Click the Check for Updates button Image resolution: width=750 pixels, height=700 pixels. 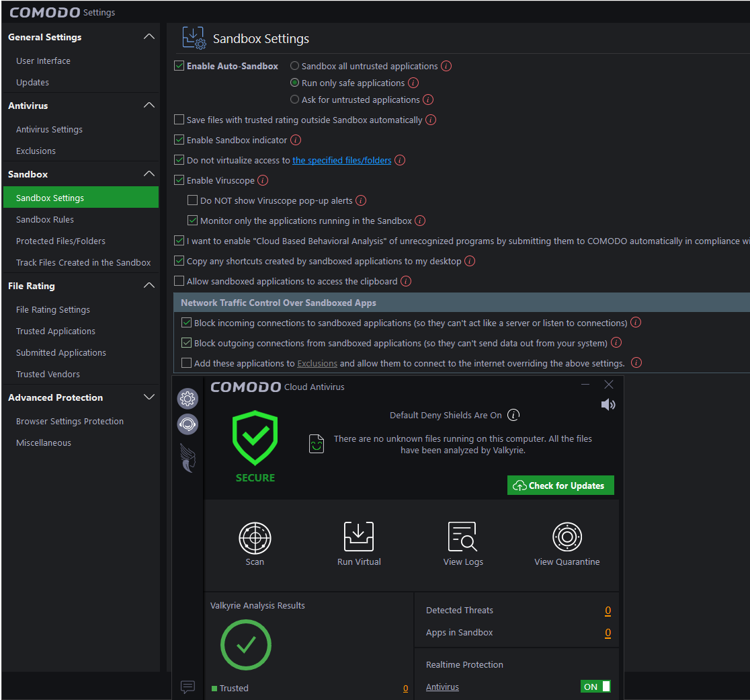560,485
